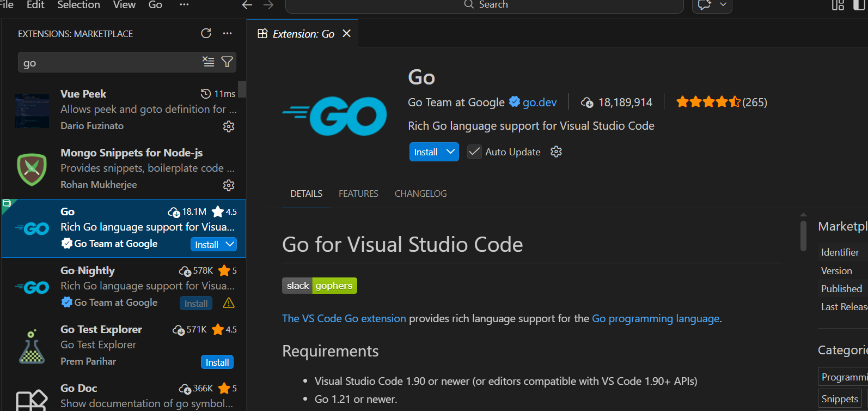Switch to the CHANGELOG tab
This screenshot has height=411, width=868.
click(x=420, y=194)
